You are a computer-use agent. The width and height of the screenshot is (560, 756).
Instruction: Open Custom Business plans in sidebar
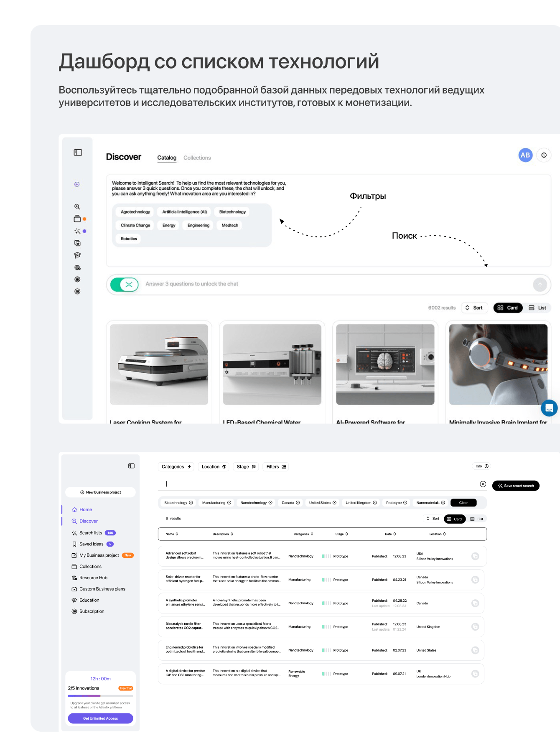tap(98, 589)
